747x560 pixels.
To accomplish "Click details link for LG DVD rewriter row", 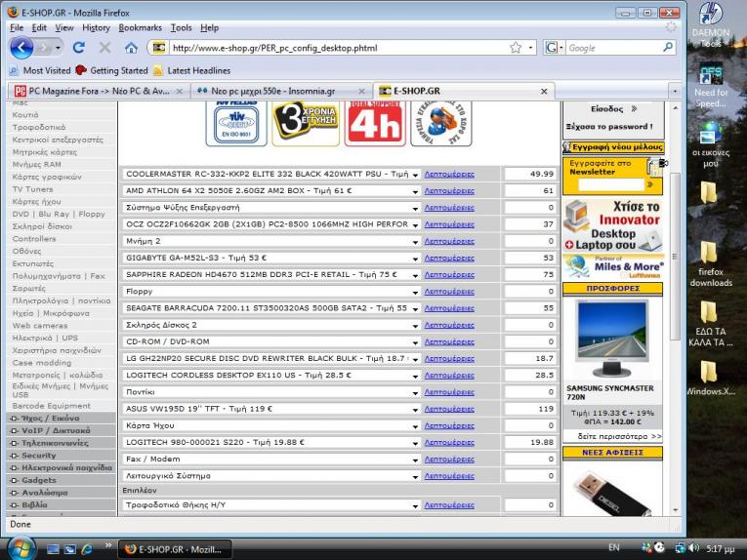I will click(x=449, y=359).
